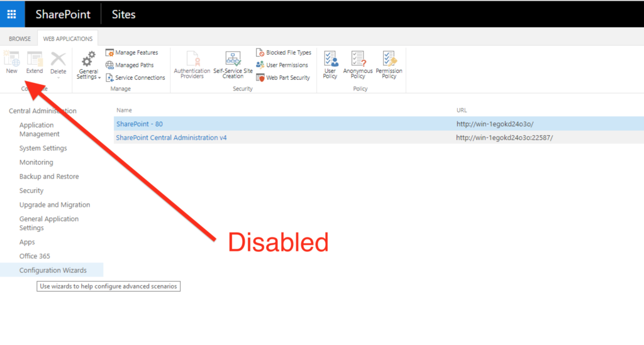Click the URL http://win-1egokd24o3o:22587/
This screenshot has width=644, height=345.
(x=504, y=138)
